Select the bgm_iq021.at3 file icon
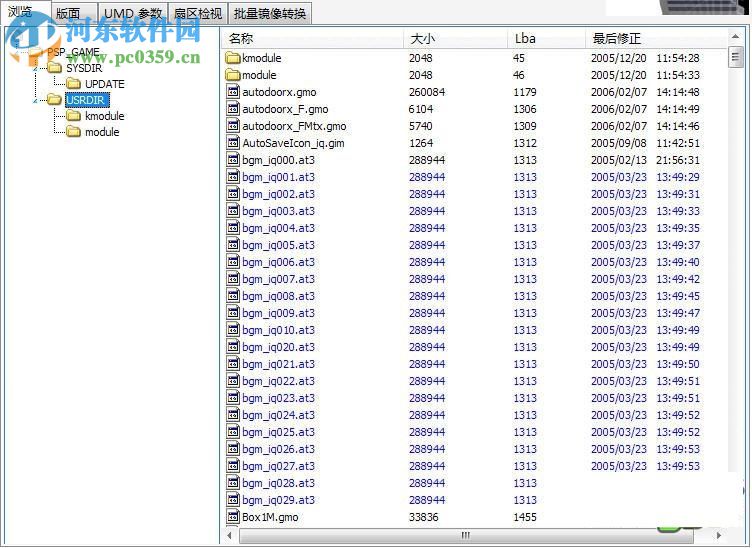This screenshot has height=548, width=752. pyautogui.click(x=233, y=364)
